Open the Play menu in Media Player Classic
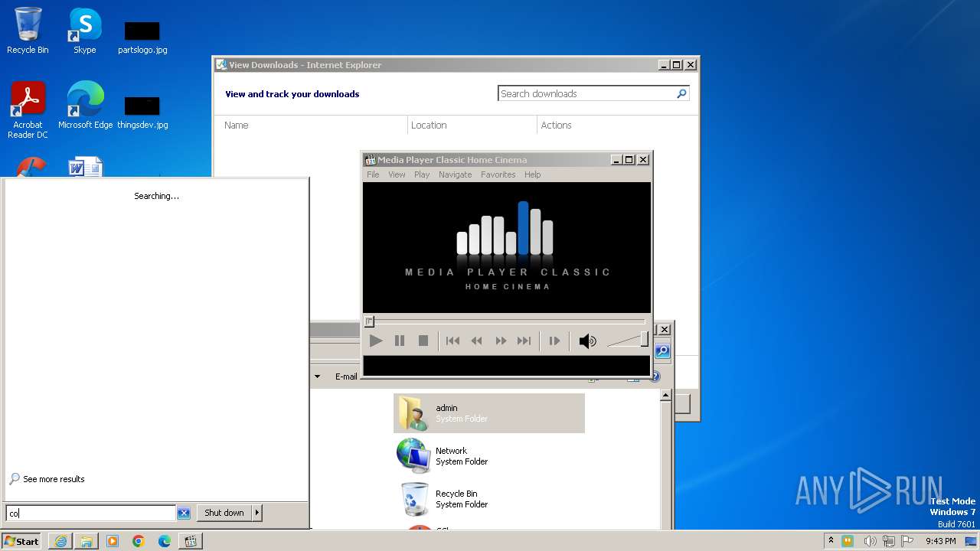Screen dimensions: 980x551 (x=422, y=174)
